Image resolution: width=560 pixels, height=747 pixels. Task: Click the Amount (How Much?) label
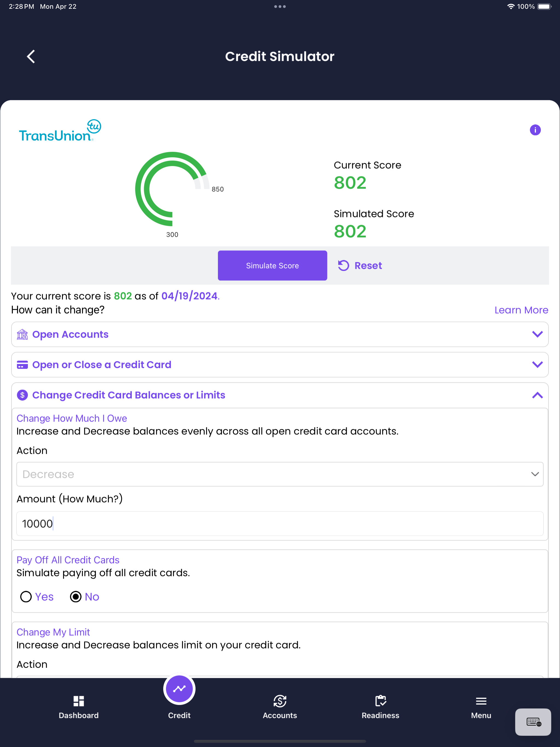tap(69, 499)
